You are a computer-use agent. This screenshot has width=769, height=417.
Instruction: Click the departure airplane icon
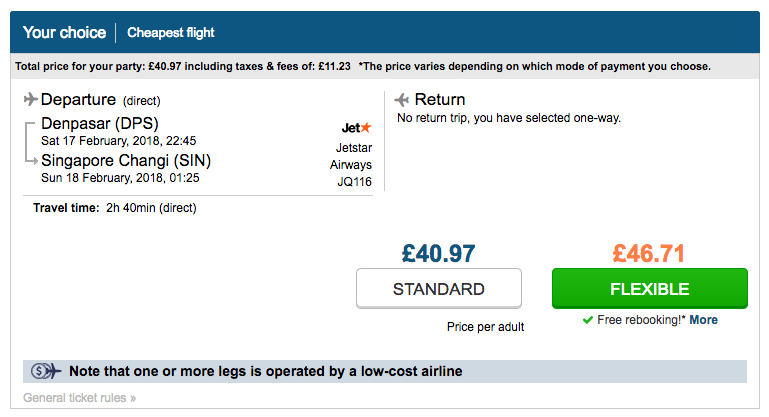click(x=30, y=99)
